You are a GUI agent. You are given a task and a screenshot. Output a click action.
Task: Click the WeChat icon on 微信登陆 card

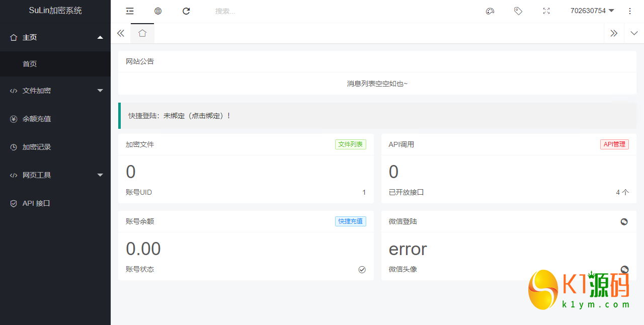(x=624, y=221)
